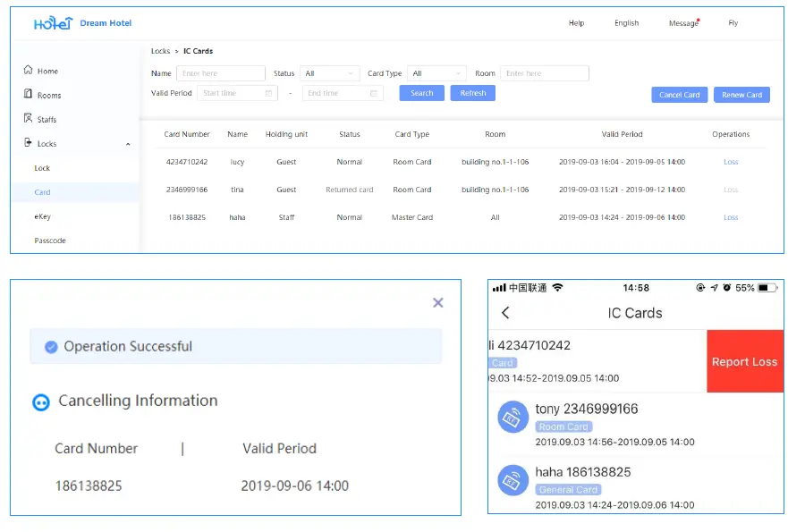
Task: Open the eKey sidebar menu item
Action: 43,216
